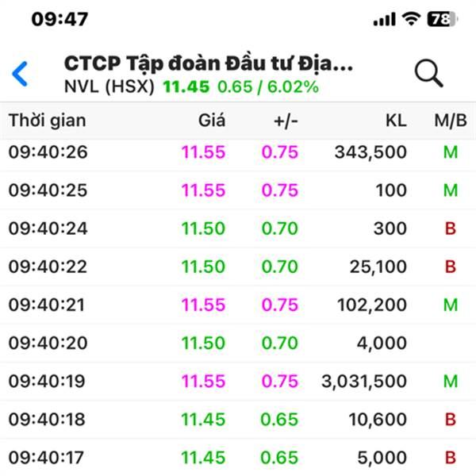Tap the Wi-Fi status icon

coord(411,19)
